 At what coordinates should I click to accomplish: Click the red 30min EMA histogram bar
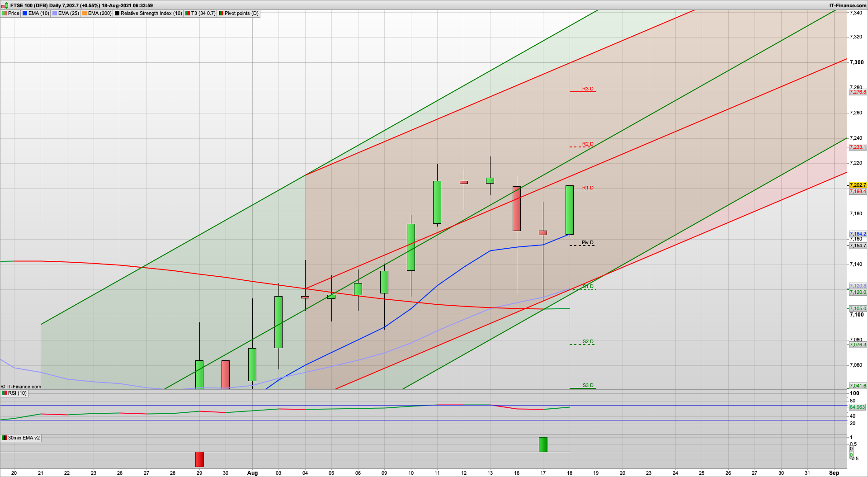click(x=199, y=459)
